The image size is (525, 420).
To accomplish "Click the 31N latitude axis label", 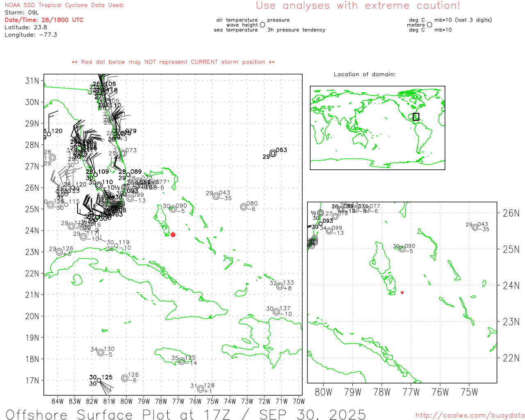I will (32, 80).
